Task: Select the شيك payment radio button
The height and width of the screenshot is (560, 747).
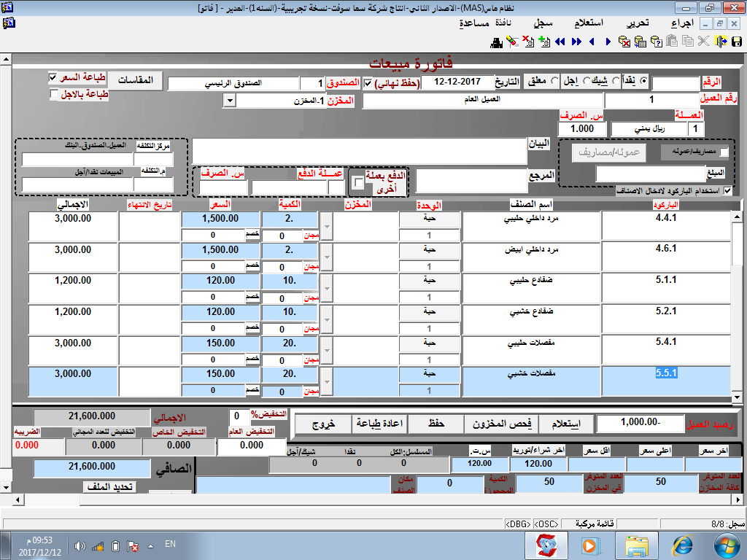Action: click(x=617, y=82)
